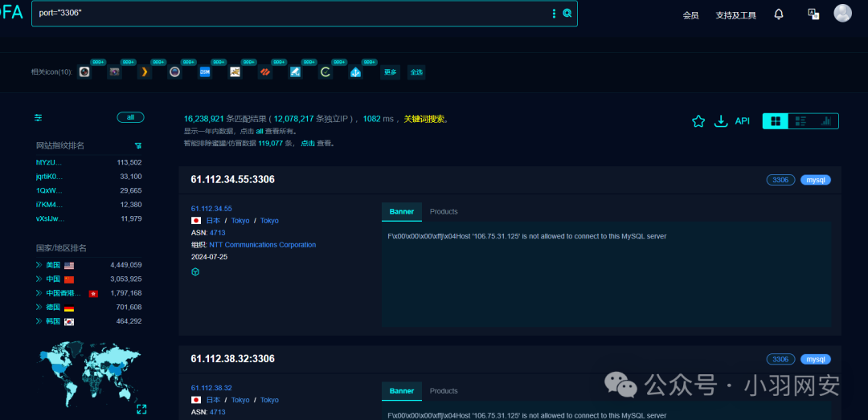
Task: Switch to grid card view
Action: [776, 121]
